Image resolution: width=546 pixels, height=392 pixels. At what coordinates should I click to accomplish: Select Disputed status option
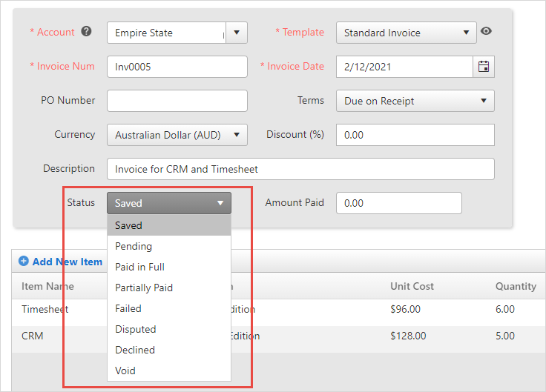169,329
